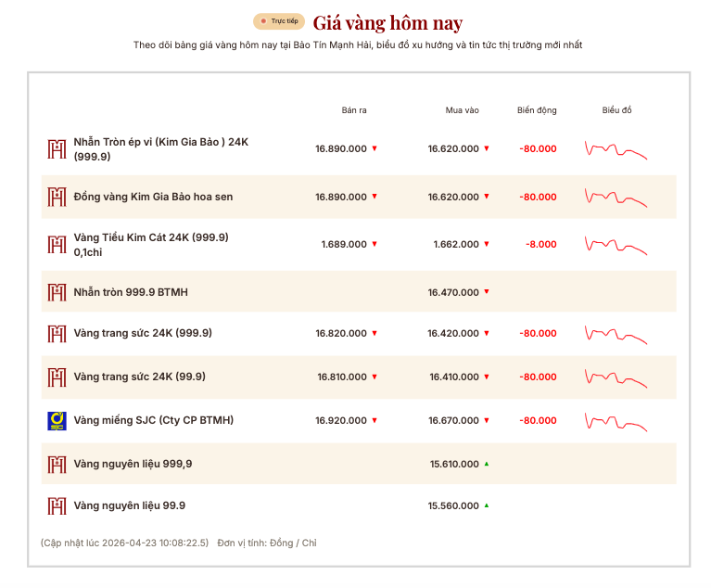
Task: Open the Vàng Tiểu Kim Cát trend chart
Action: click(x=616, y=245)
